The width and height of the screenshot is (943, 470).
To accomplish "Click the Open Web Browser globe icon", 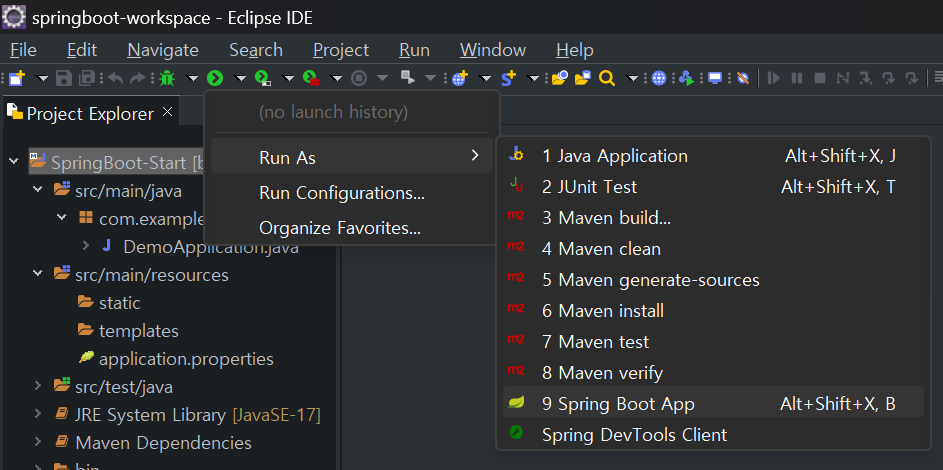I will (659, 78).
